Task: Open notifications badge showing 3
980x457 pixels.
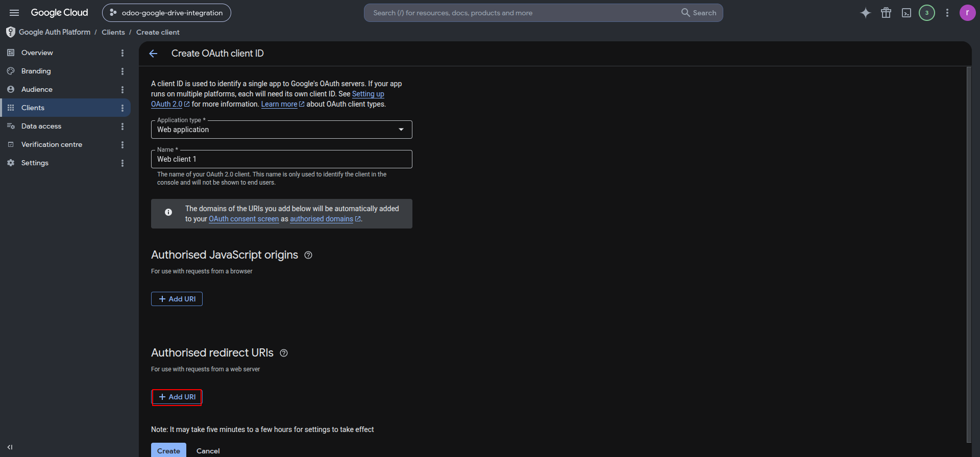Action: (x=927, y=13)
